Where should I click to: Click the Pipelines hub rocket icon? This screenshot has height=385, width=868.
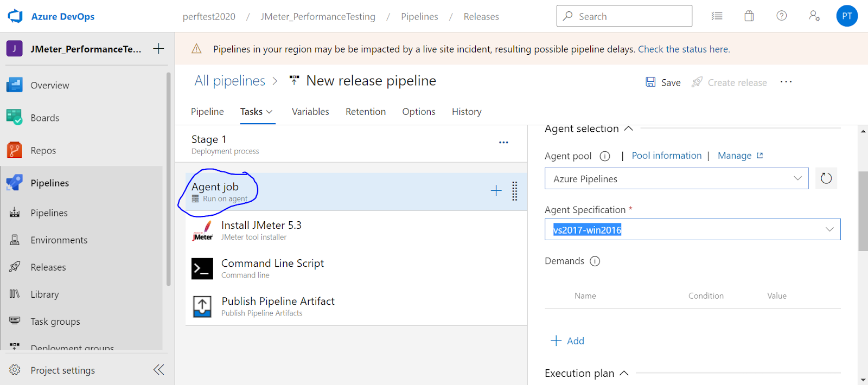tap(14, 183)
